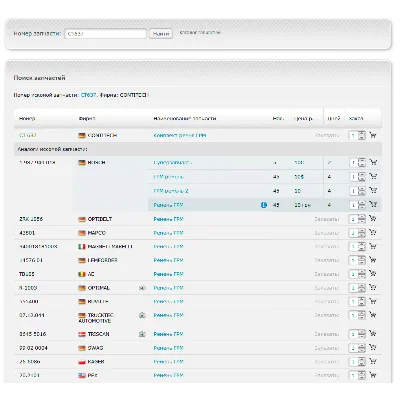Click the Polish flag beside KAGER
This screenshot has width=400, height=400.
(x=82, y=362)
